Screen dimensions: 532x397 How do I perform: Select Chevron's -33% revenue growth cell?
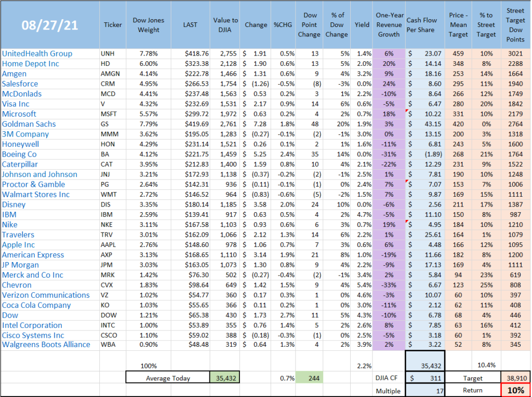(389, 285)
